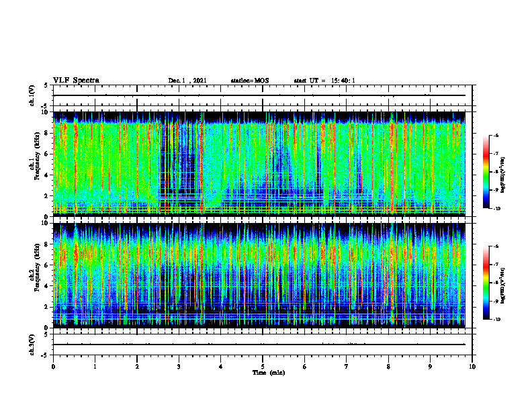Click the "6" tick on ch.1 frequency axis
This screenshot has height=411, width=532.
[x=47, y=154]
